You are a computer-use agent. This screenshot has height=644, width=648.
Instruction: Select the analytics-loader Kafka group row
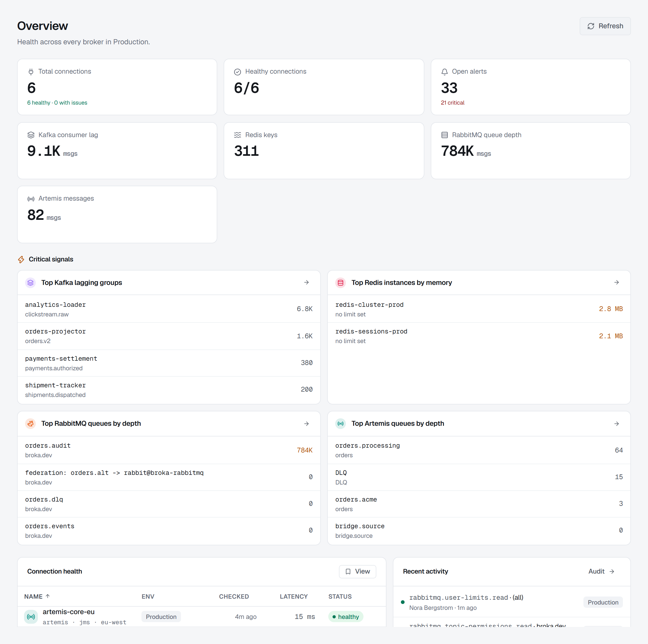[x=169, y=309]
